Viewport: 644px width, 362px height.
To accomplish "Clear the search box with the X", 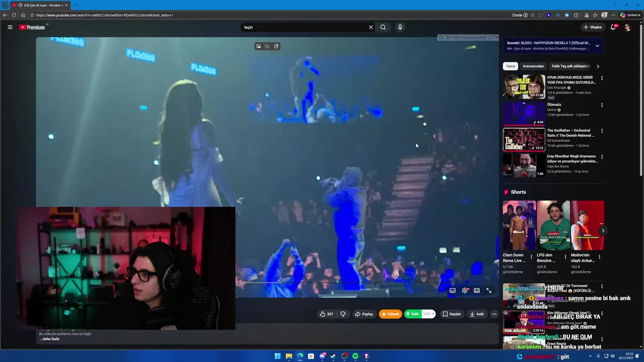I will click(371, 27).
